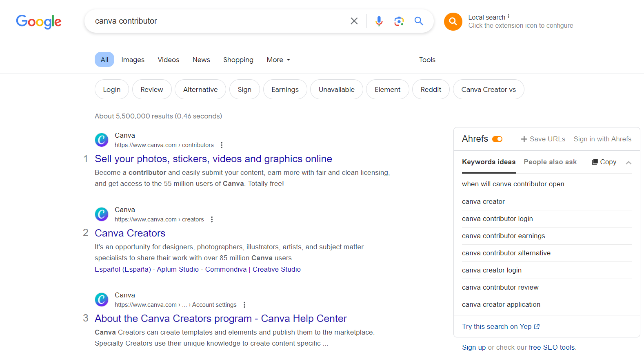This screenshot has width=644, height=355.
Task: Click the Local search info icon
Action: click(x=509, y=16)
